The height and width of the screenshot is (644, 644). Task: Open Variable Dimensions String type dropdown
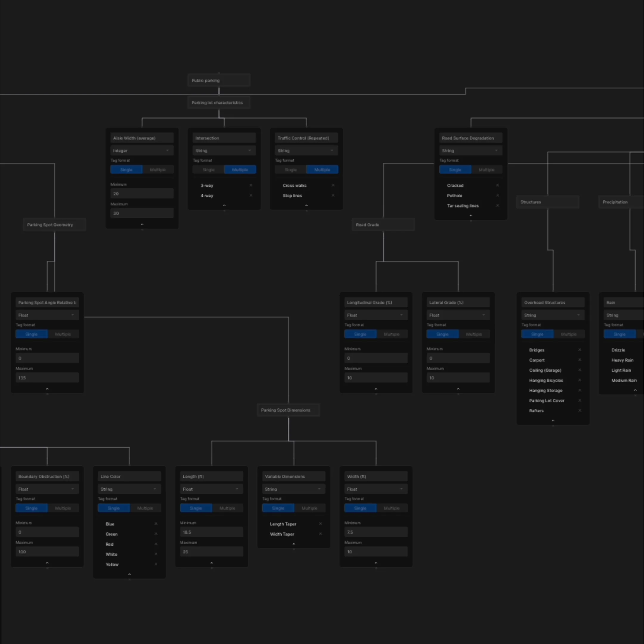point(293,489)
